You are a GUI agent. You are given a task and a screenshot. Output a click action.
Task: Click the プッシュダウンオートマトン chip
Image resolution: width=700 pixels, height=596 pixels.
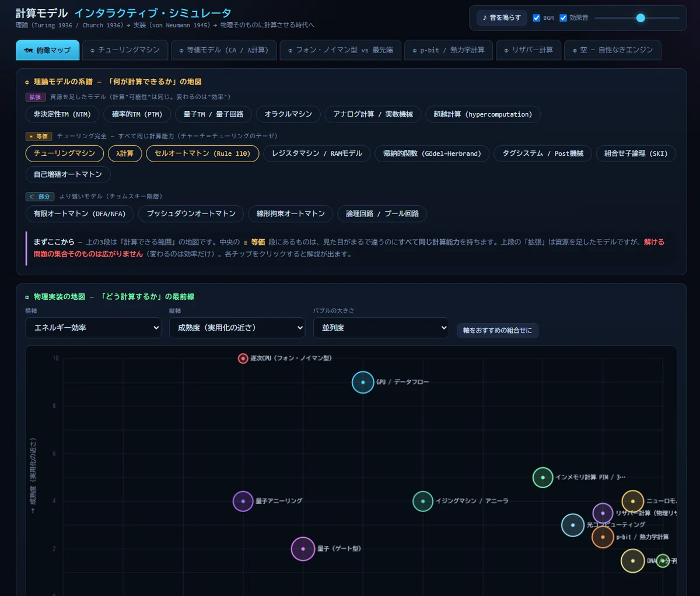click(x=191, y=213)
